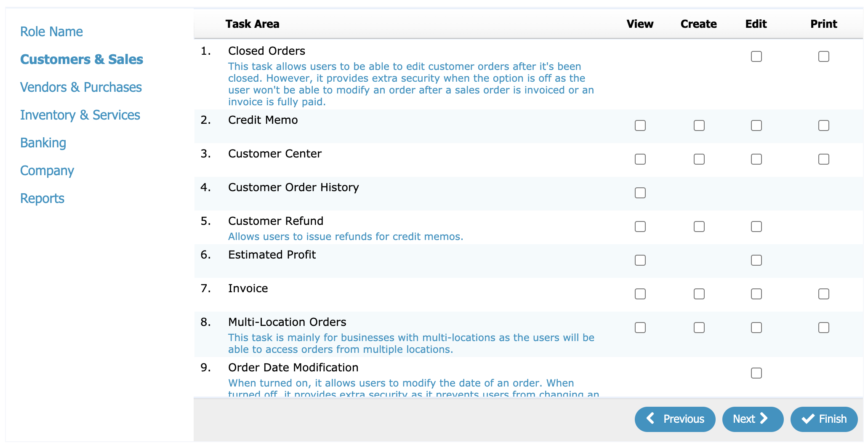Open the Reports section
The height and width of the screenshot is (448, 868).
tap(42, 198)
